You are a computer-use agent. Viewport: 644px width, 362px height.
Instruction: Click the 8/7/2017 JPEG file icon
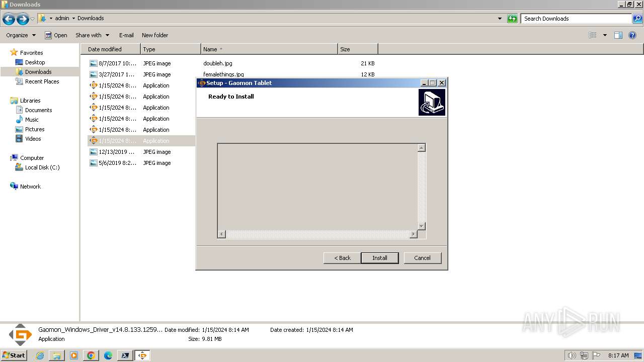pyautogui.click(x=93, y=63)
